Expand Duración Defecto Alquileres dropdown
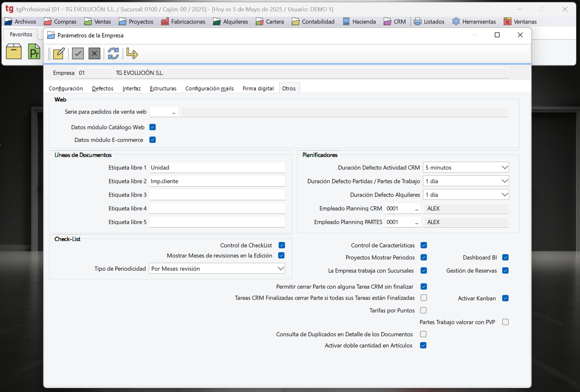The height and width of the screenshot is (392, 580). click(466, 195)
